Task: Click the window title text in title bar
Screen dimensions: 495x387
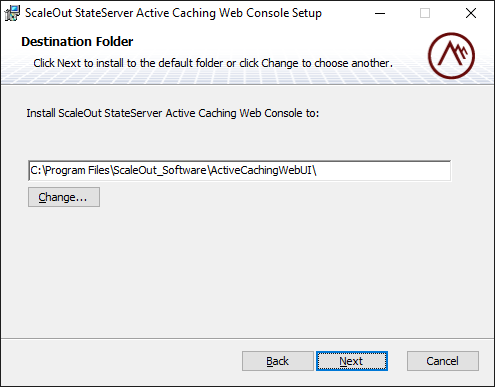Action: pyautogui.click(x=173, y=13)
